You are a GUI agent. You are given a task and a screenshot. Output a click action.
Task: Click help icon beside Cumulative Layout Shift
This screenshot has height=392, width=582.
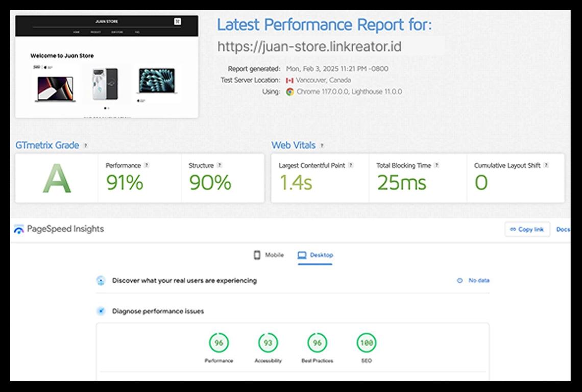[x=546, y=165]
